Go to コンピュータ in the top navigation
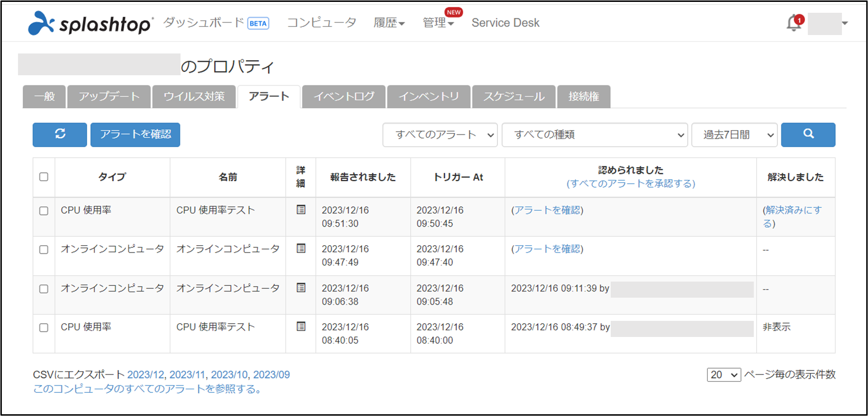 point(322,23)
